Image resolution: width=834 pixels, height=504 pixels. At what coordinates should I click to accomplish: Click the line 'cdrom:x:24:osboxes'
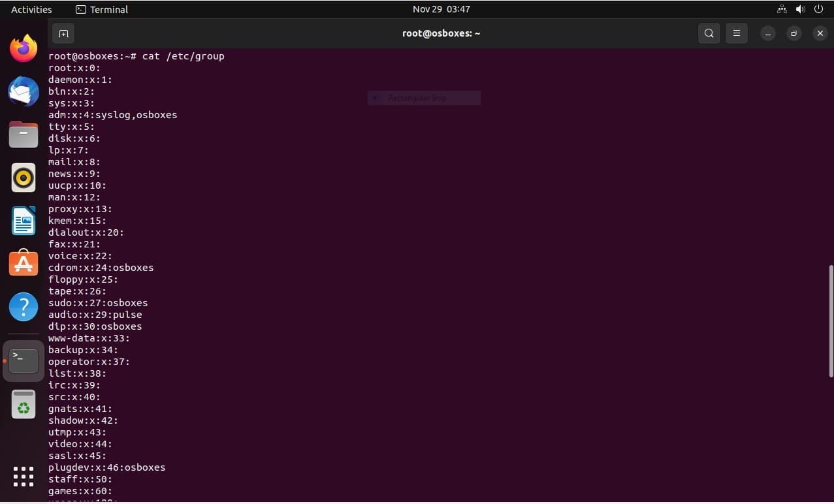tap(101, 268)
